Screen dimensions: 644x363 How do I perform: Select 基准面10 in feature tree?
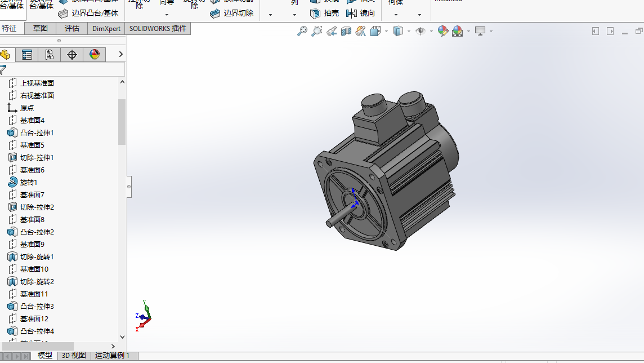[34, 269]
